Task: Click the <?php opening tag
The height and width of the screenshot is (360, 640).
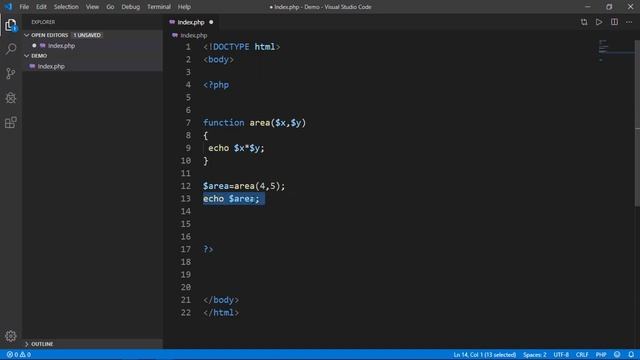Action: (x=216, y=84)
